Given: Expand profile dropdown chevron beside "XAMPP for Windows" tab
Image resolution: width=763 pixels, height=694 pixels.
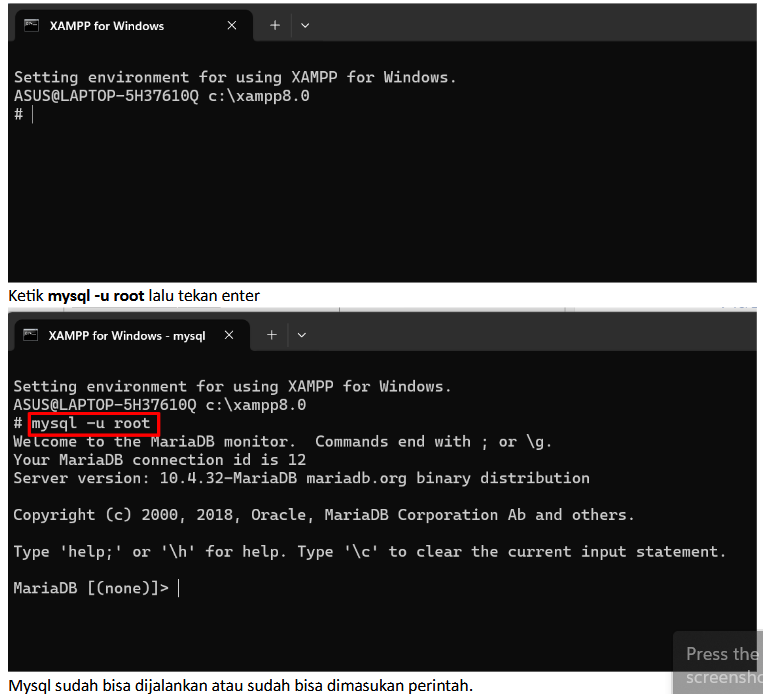Looking at the screenshot, I should [305, 26].
